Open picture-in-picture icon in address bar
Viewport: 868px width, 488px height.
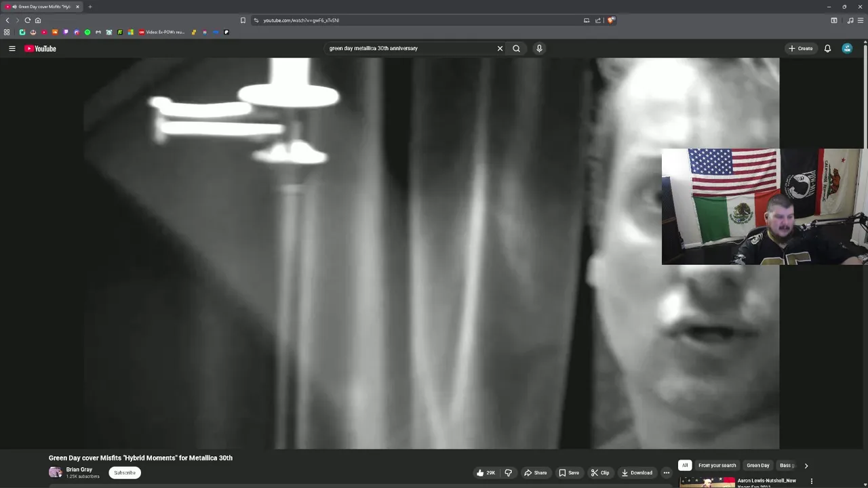(587, 20)
